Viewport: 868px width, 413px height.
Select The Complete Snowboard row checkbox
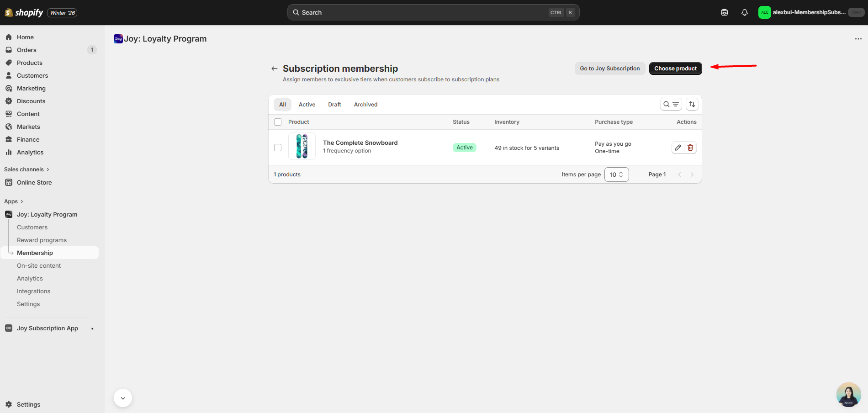[278, 148]
